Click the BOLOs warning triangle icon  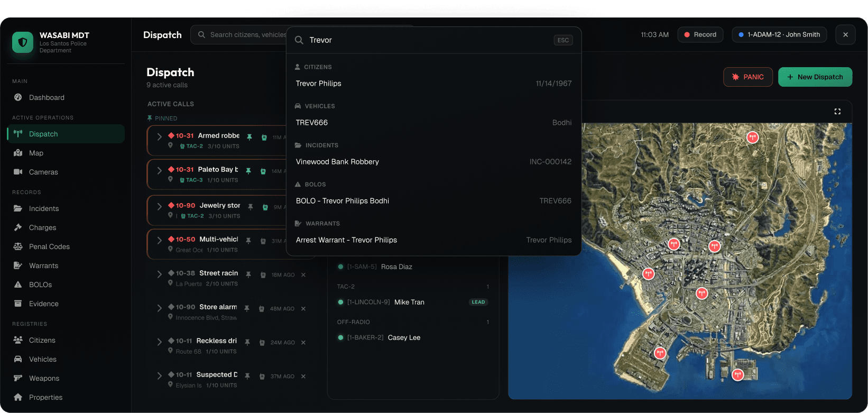18,284
